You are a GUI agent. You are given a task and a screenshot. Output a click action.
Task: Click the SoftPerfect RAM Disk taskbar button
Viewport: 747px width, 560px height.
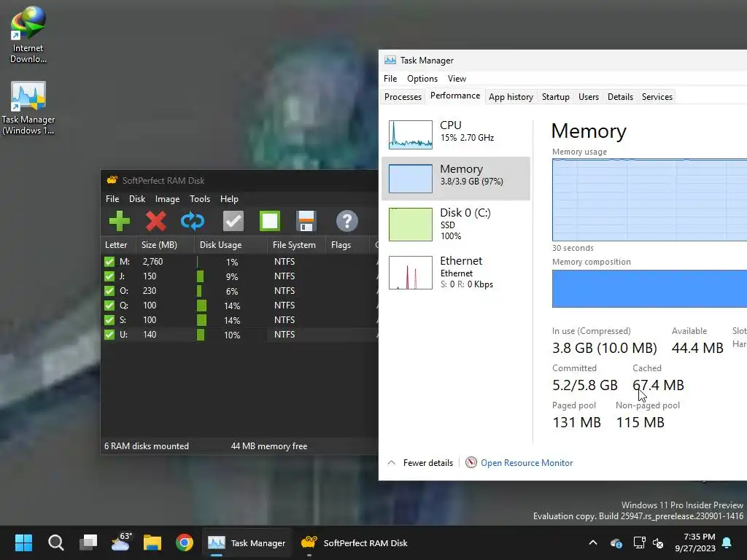point(354,542)
